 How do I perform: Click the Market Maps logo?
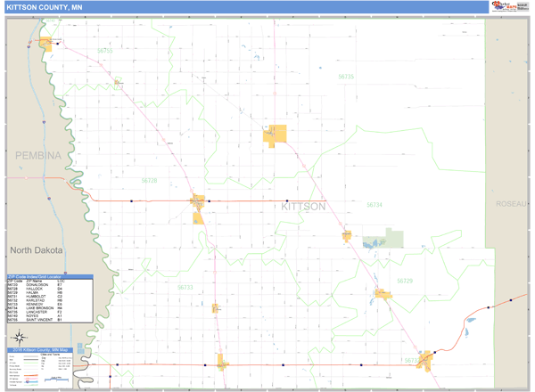(509, 7)
